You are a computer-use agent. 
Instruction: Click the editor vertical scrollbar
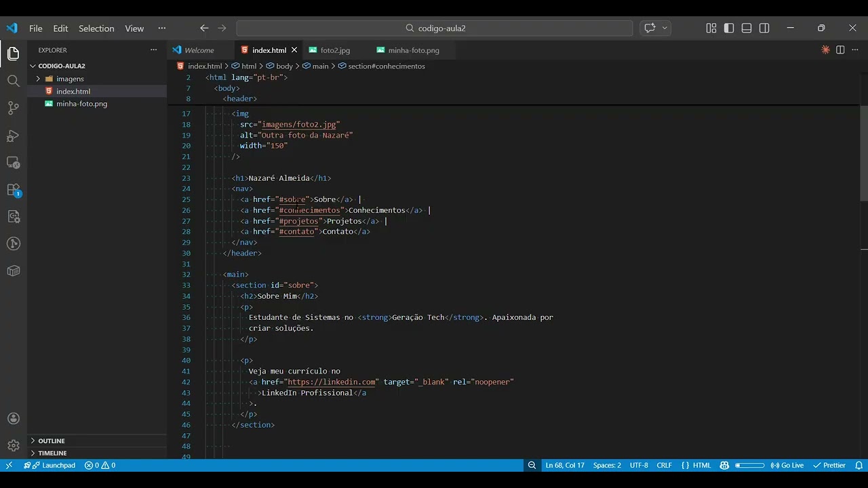coord(864,154)
